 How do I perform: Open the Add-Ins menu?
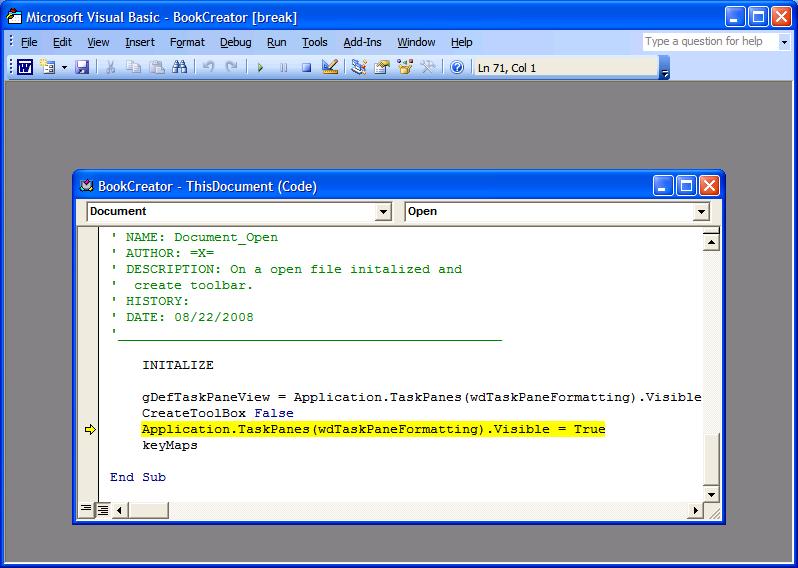point(362,42)
